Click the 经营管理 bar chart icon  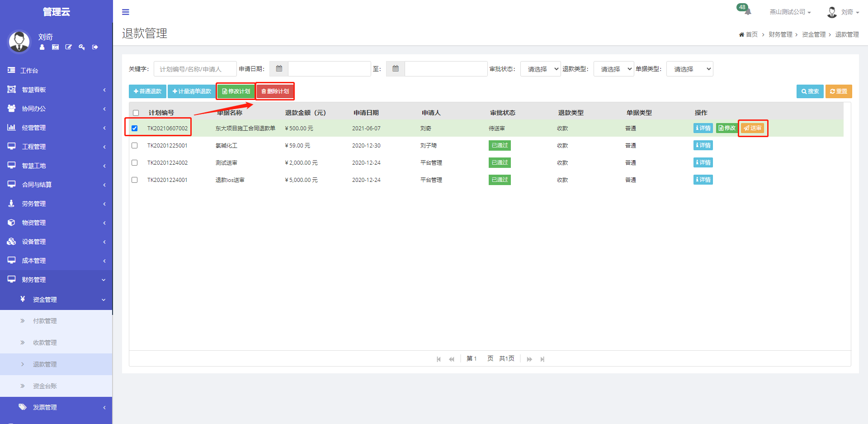point(11,128)
